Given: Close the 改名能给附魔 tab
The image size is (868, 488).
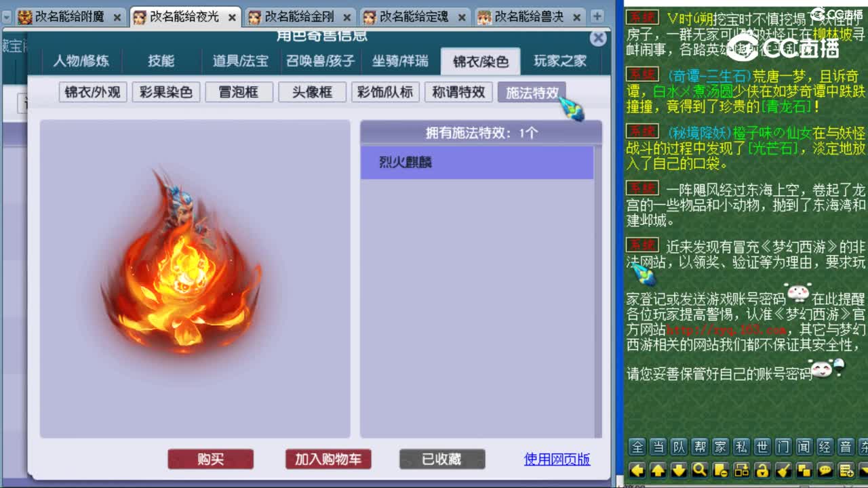Looking at the screenshot, I should click(117, 18).
